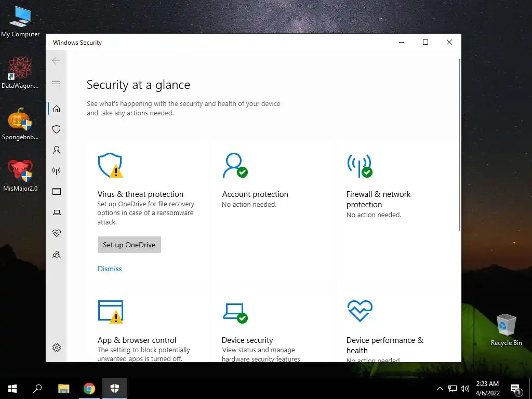Image resolution: width=532 pixels, height=399 pixels.
Task: Open App & browser control heading
Action: pos(137,340)
